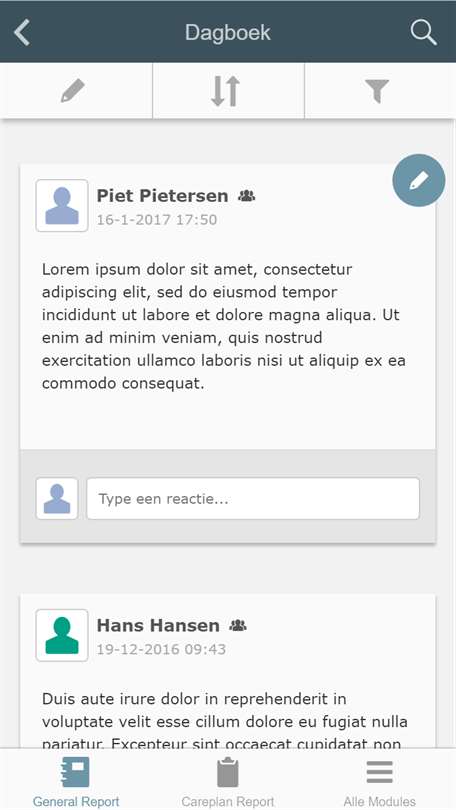This screenshot has height=810, width=456.
Task: Click into the 'Type een reactie...' field
Action: coord(253,499)
